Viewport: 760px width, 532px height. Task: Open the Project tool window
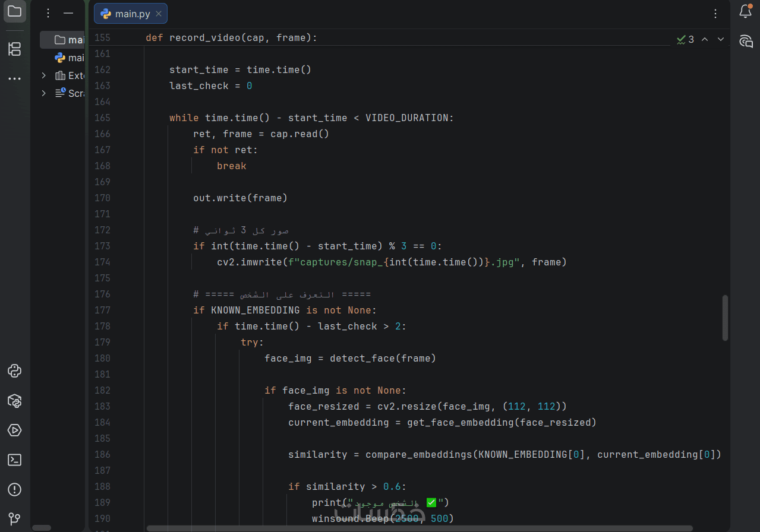tap(14, 11)
